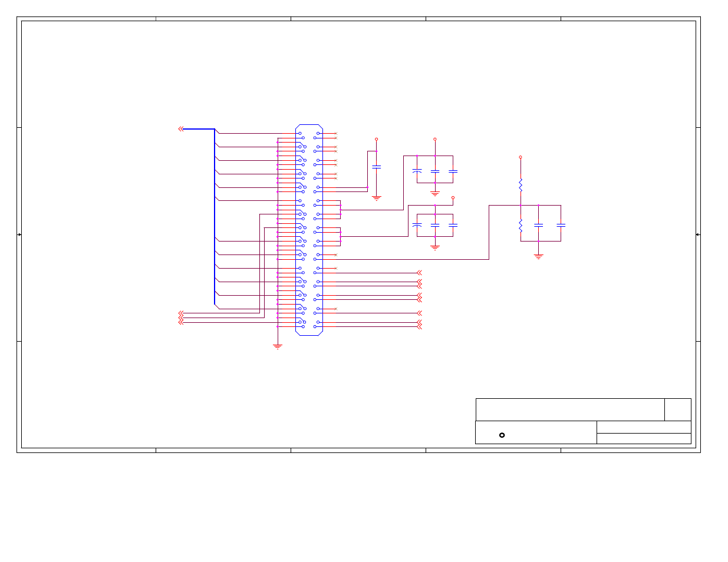Click the red ground symbol under the divider network
The image size is (728, 562).
point(538,256)
